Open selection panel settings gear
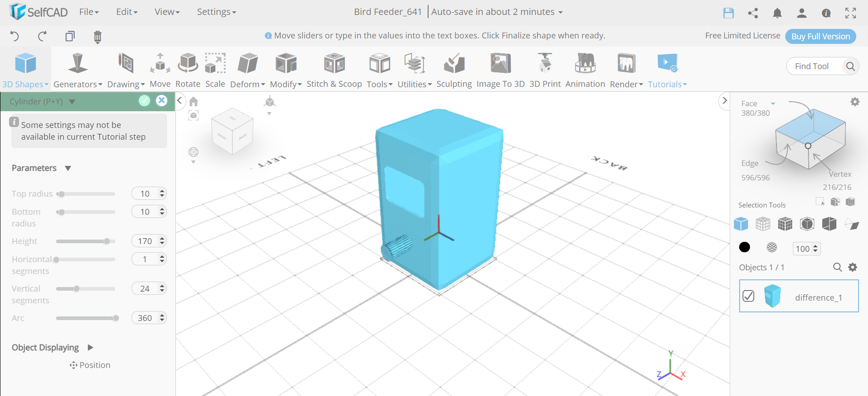This screenshot has width=868, height=396. (x=855, y=102)
